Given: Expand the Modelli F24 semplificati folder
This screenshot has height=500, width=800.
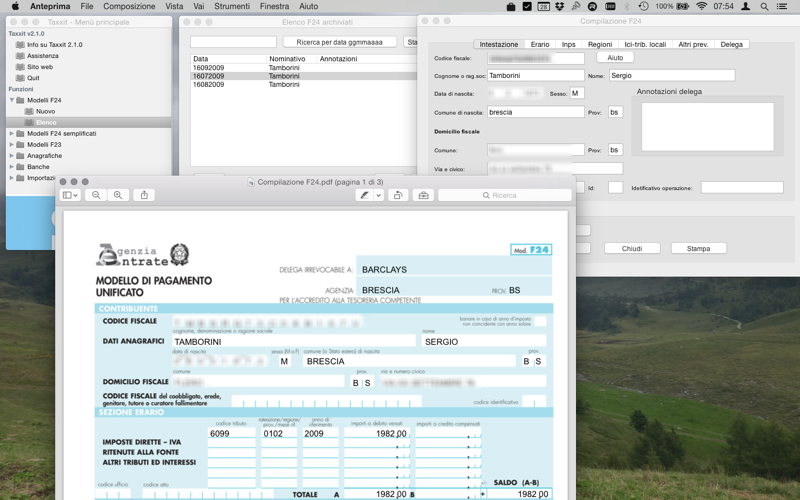Looking at the screenshot, I should coord(12,133).
